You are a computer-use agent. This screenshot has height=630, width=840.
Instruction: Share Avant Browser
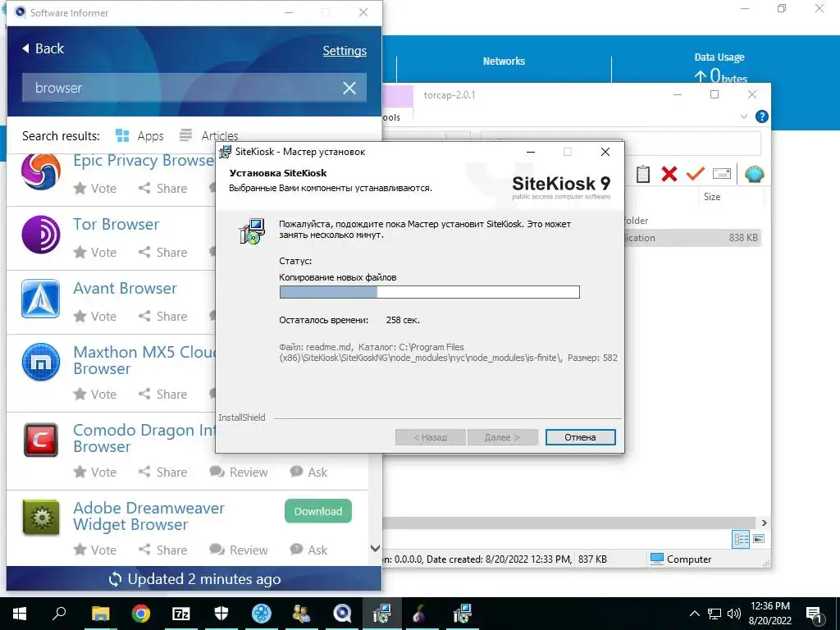point(163,317)
